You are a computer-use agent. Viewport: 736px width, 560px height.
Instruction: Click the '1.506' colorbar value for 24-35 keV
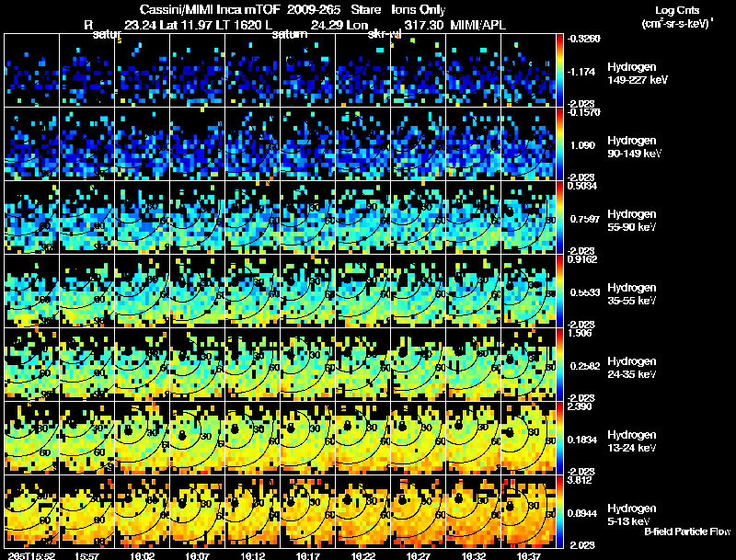click(580, 333)
